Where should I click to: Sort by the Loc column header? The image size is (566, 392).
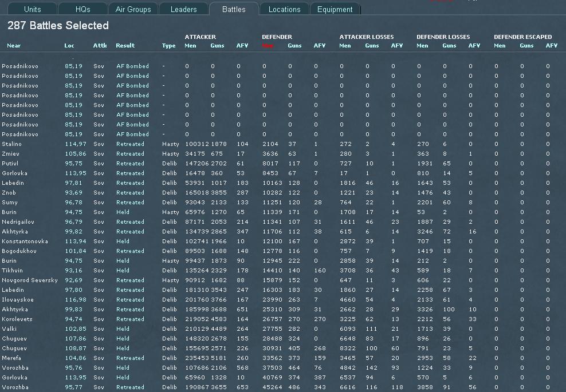[69, 45]
